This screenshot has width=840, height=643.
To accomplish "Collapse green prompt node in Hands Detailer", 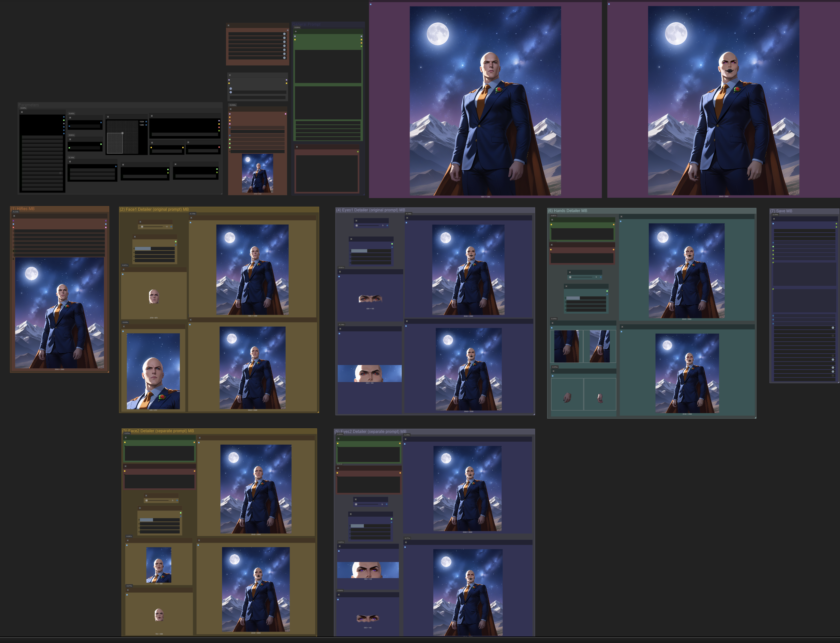I will pos(552,220).
